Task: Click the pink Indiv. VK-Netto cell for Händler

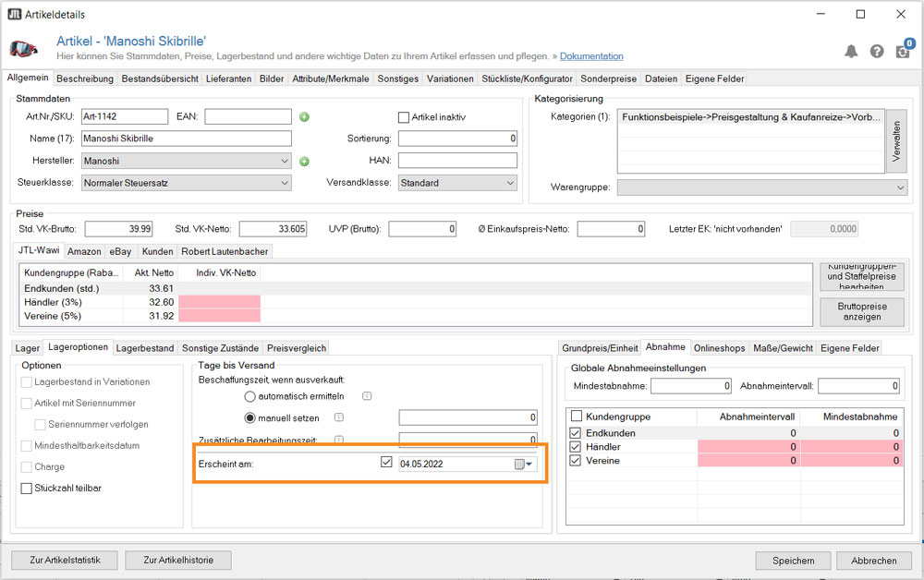Action: click(220, 302)
